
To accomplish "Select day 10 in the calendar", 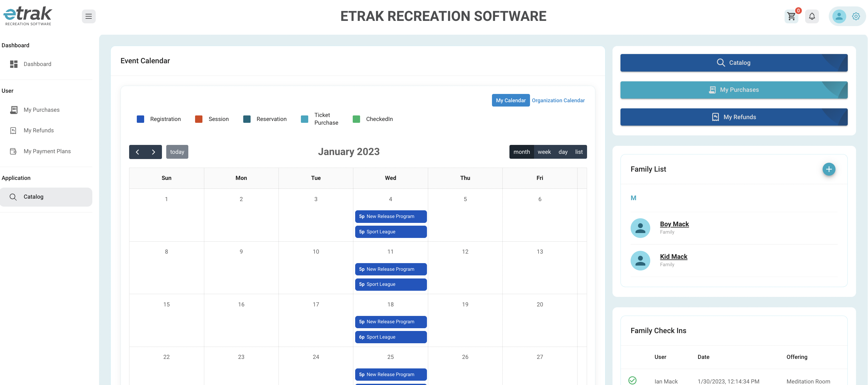I will (x=316, y=252).
